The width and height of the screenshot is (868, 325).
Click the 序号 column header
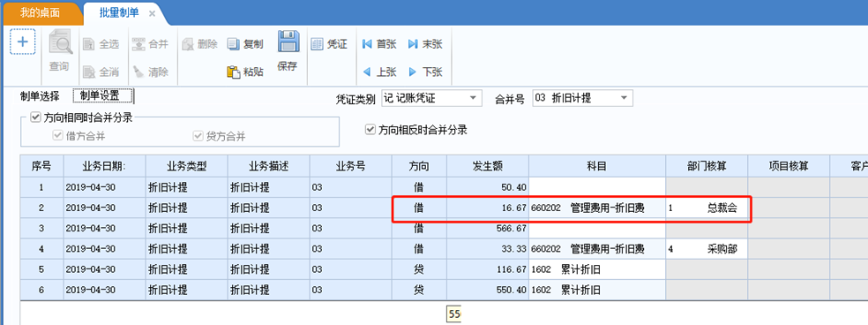41,166
